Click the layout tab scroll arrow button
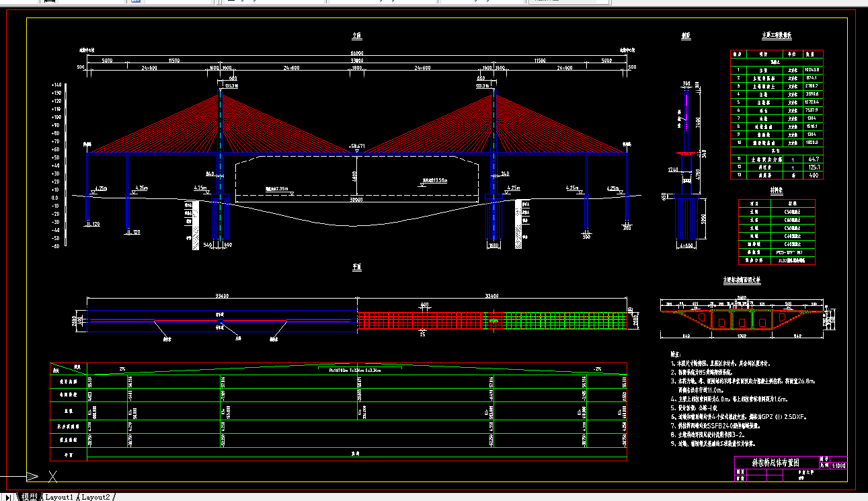The width and height of the screenshot is (868, 501). pyautogui.click(x=9, y=497)
